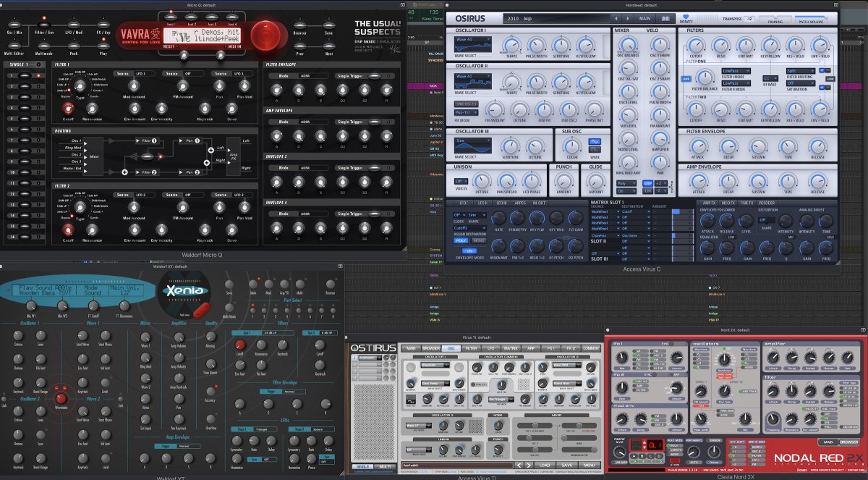Select the square Sub Osc wave in Osirus
Image resolution: width=868 pixels, height=480 pixels.
pos(595,149)
